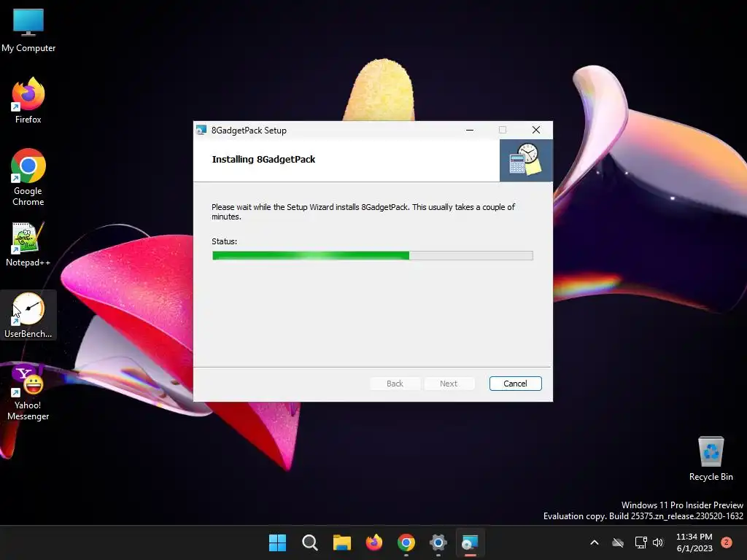This screenshot has width=747, height=560.
Task: Select the Notepad++ desktop shortcut
Action: [x=28, y=244]
